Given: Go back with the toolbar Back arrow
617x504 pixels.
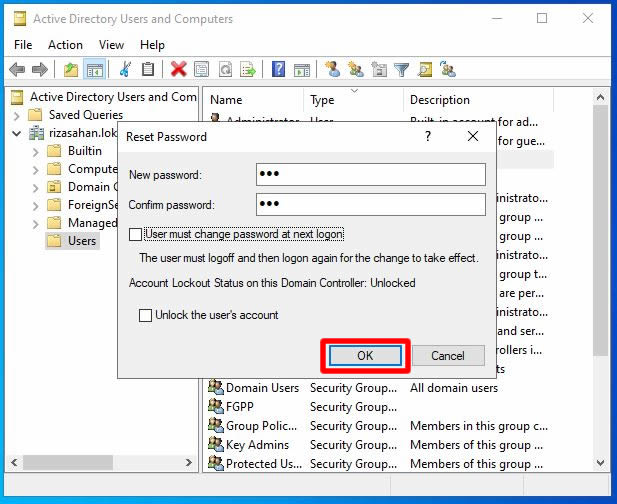Looking at the screenshot, I should (x=17, y=70).
